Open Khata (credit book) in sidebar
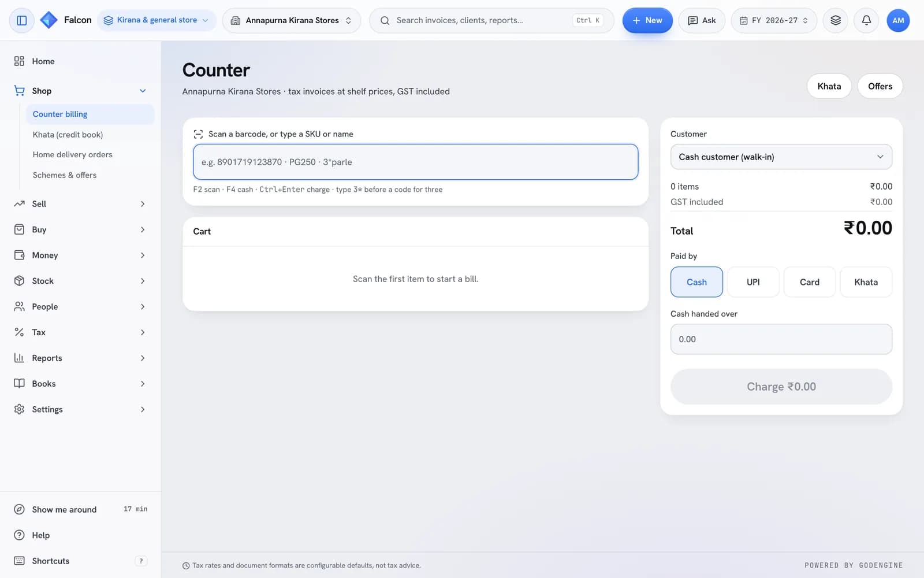Screen dimensions: 924x578 (x=90, y=135)
